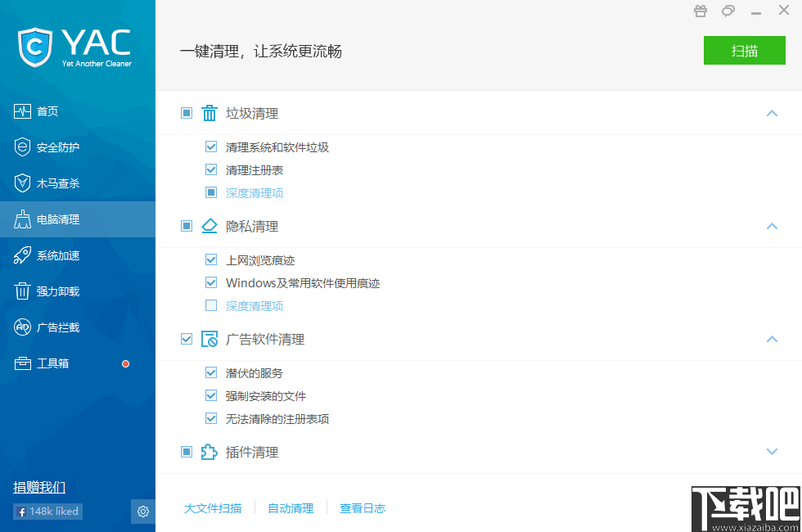Open settings via the gear icon
The width and height of the screenshot is (802, 532).
click(x=142, y=511)
